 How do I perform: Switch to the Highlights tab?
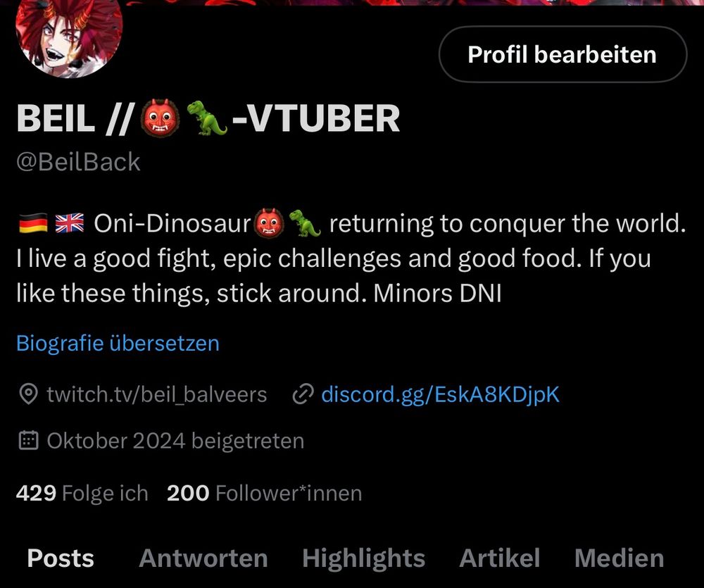[x=364, y=559]
